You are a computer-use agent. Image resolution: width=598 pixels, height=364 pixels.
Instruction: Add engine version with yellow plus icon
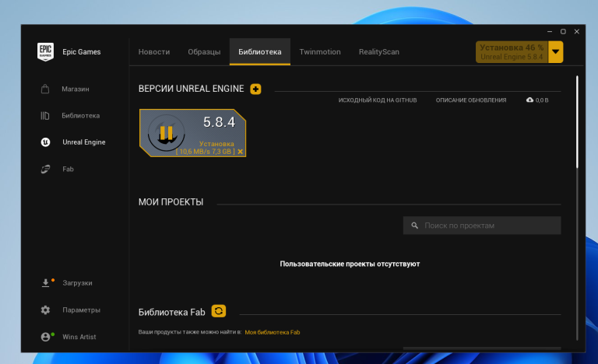(x=255, y=89)
